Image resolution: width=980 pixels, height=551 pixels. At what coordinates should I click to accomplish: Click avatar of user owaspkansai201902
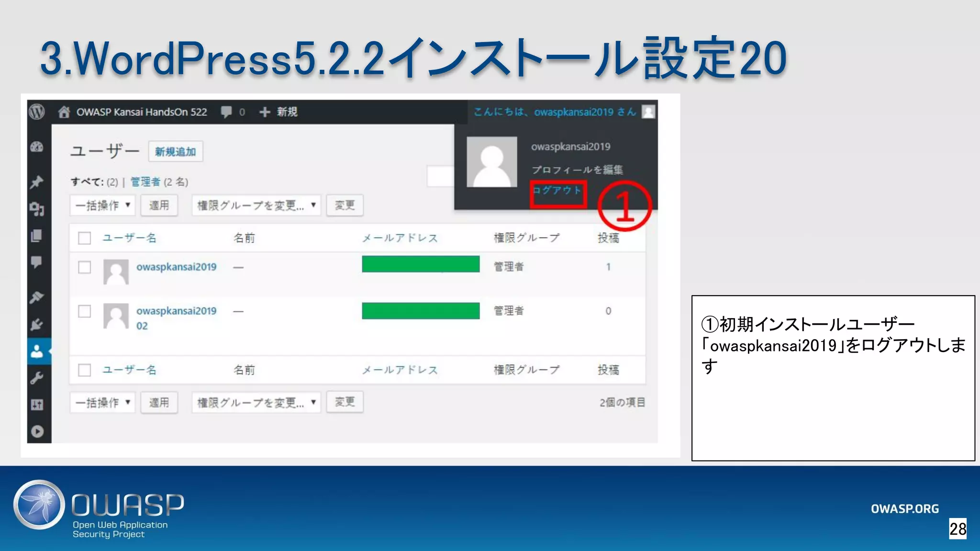click(116, 316)
